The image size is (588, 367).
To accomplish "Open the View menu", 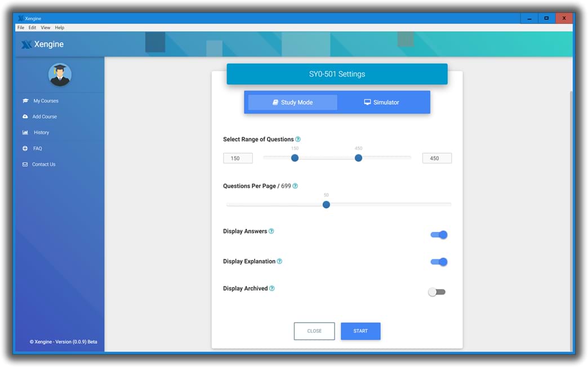I will tap(46, 28).
